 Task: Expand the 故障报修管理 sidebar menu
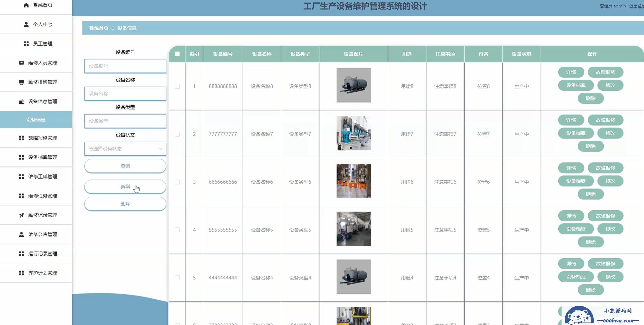pyautogui.click(x=43, y=138)
